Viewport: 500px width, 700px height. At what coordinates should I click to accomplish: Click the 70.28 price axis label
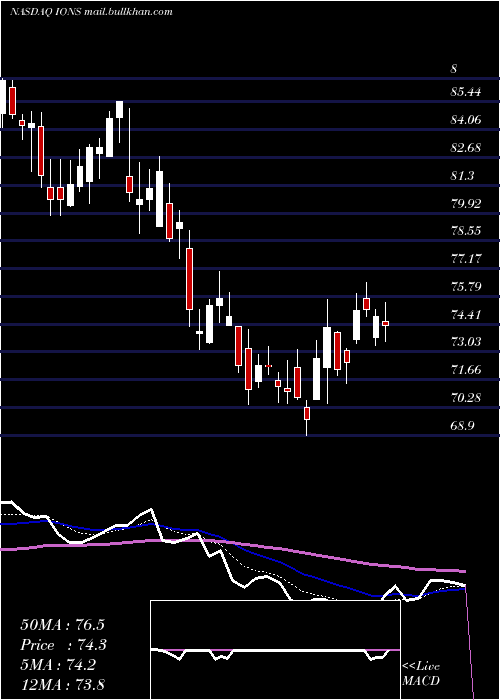coord(466,397)
